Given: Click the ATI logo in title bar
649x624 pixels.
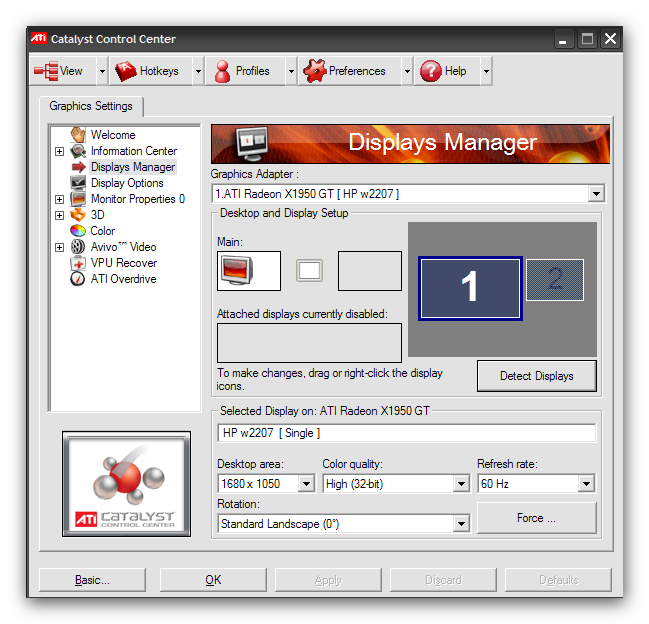Looking at the screenshot, I should click(x=38, y=38).
